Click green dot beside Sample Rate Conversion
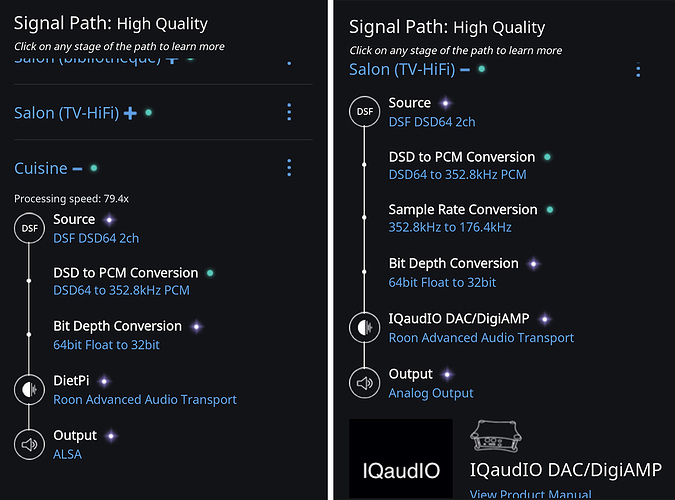Viewport: 675px width, 500px height. 550,210
